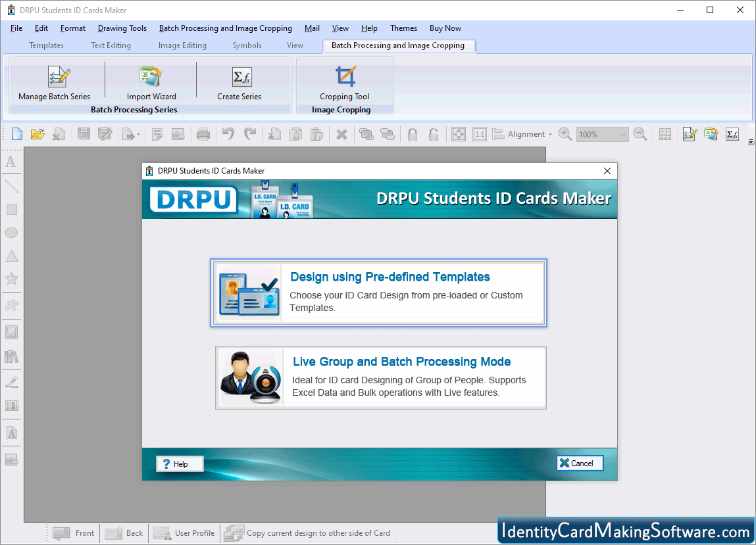The height and width of the screenshot is (545, 756).
Task: Open Manage Batch Series in ribbon
Action: coord(55,83)
